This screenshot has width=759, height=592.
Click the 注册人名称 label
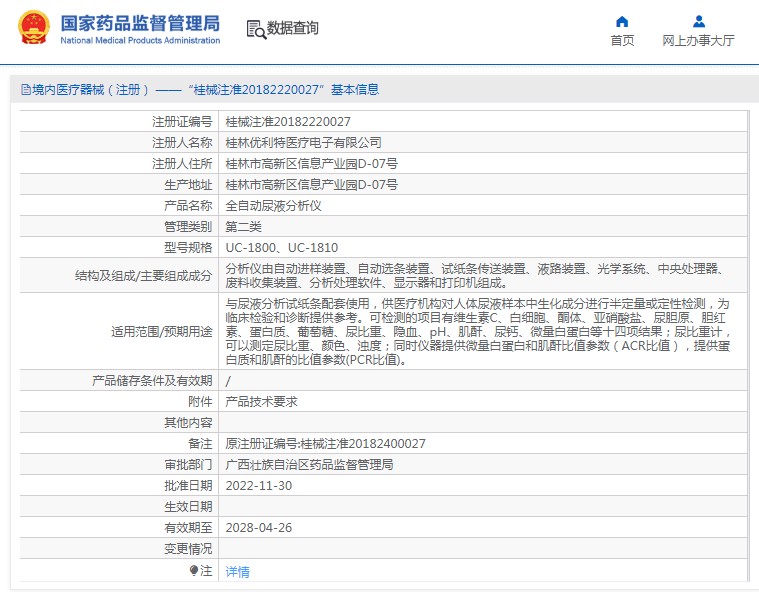(x=182, y=142)
